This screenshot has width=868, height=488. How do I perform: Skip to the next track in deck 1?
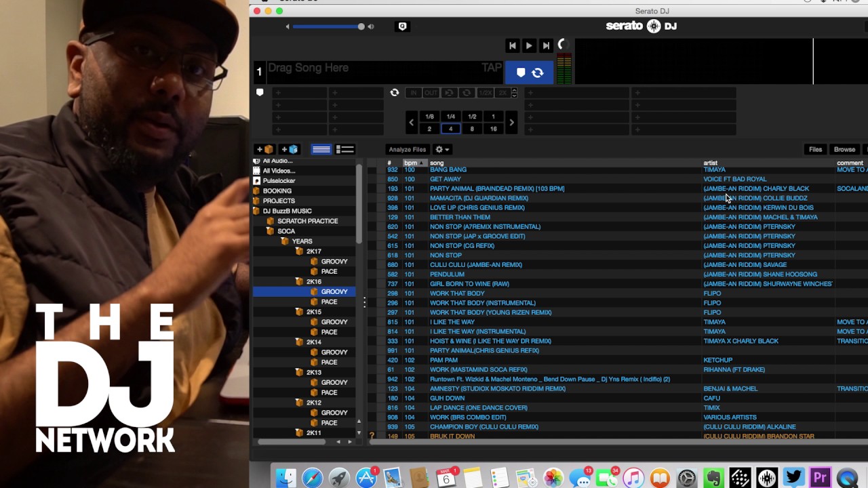(546, 45)
